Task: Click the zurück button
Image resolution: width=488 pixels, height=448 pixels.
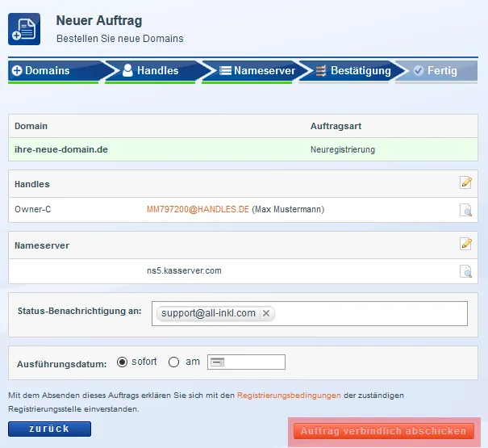Action: 49,429
